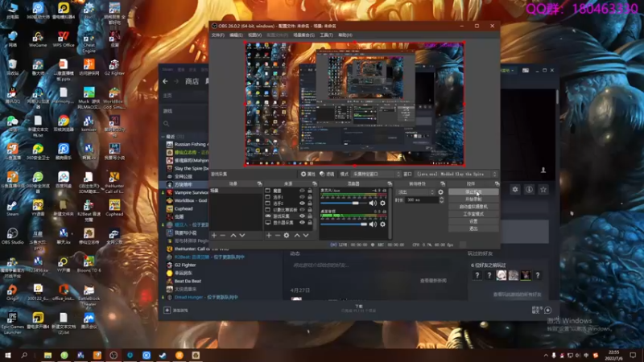Hide the 游戏采集 source via eye icon
The width and height of the screenshot is (644, 362).
303,216
